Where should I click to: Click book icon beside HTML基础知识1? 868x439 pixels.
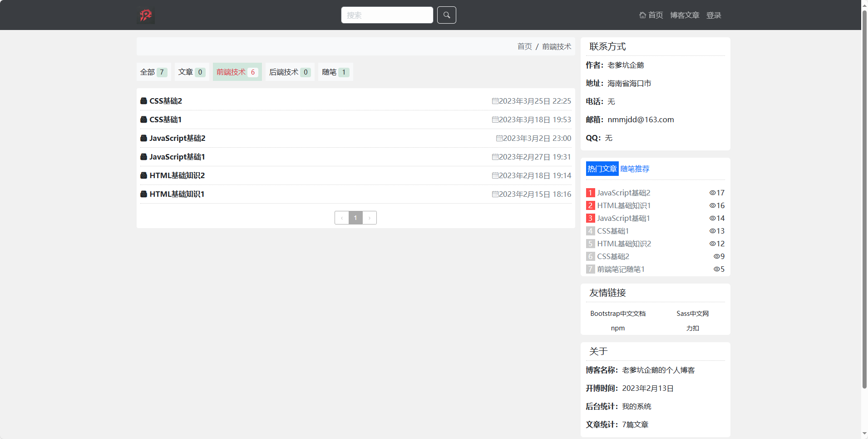[x=143, y=194]
